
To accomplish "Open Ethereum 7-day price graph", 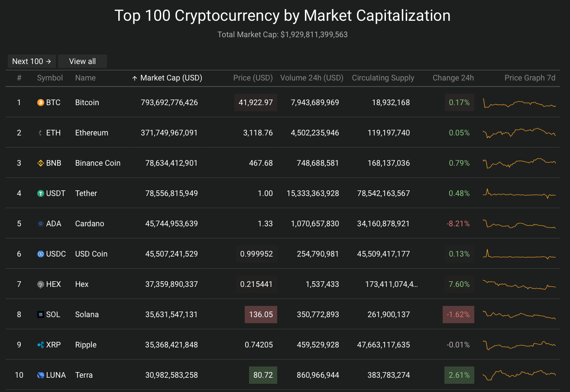I will coord(519,132).
